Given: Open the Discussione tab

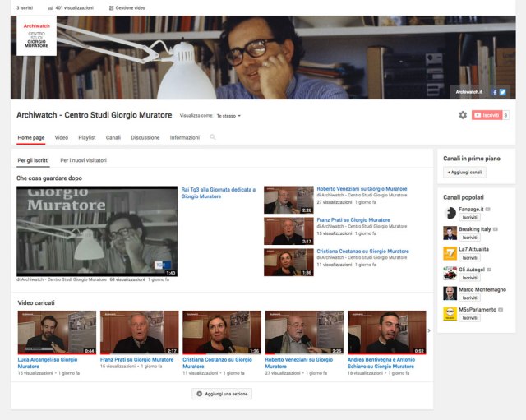Looking at the screenshot, I should [x=145, y=137].
